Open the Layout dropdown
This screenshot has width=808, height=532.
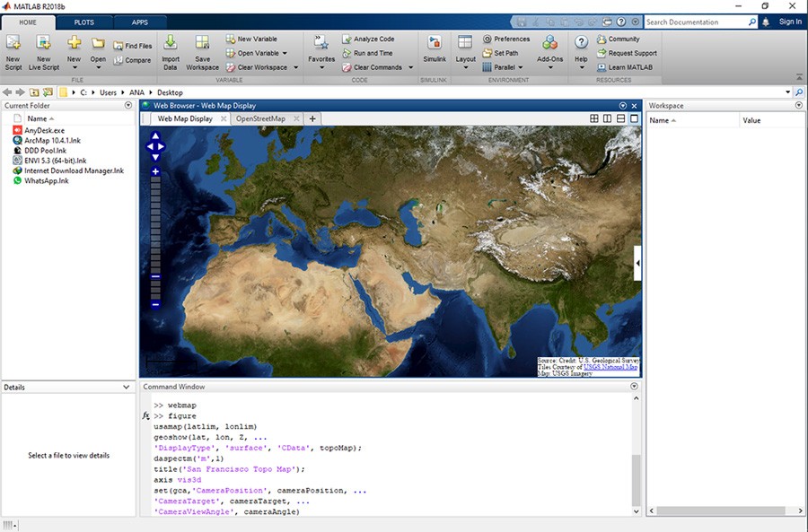(x=465, y=59)
